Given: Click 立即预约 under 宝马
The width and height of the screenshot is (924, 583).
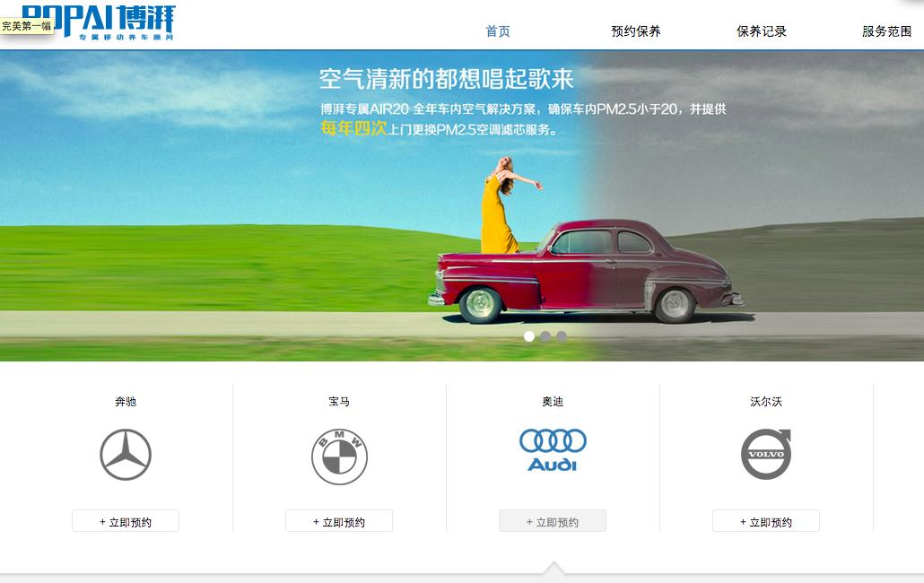Looking at the screenshot, I should click(339, 521).
